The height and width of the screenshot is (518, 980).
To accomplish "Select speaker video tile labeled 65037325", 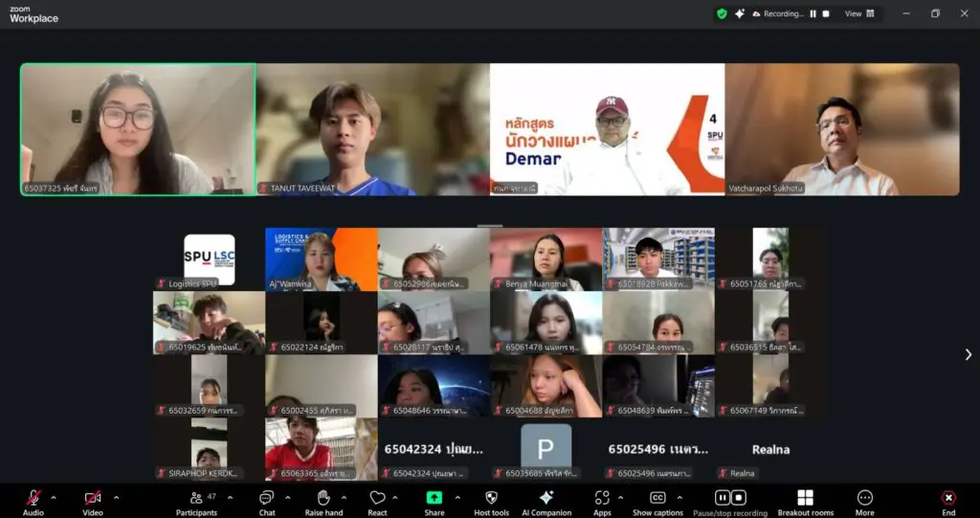I will point(138,129).
